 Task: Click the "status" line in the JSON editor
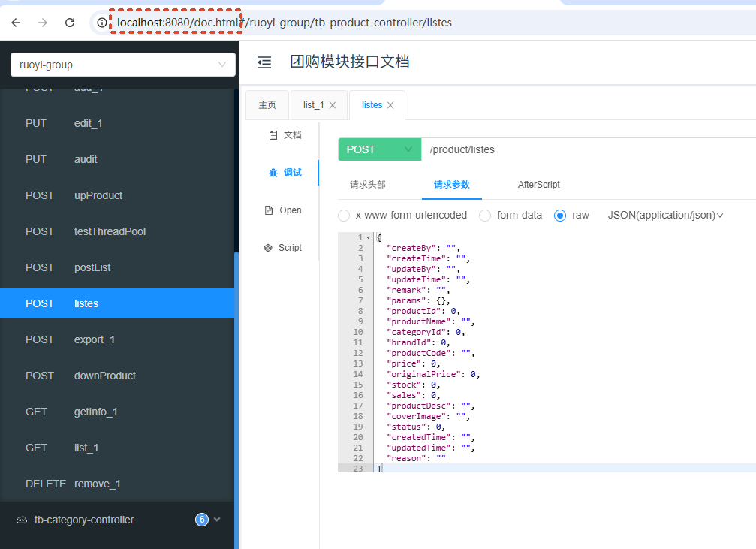pyautogui.click(x=416, y=427)
